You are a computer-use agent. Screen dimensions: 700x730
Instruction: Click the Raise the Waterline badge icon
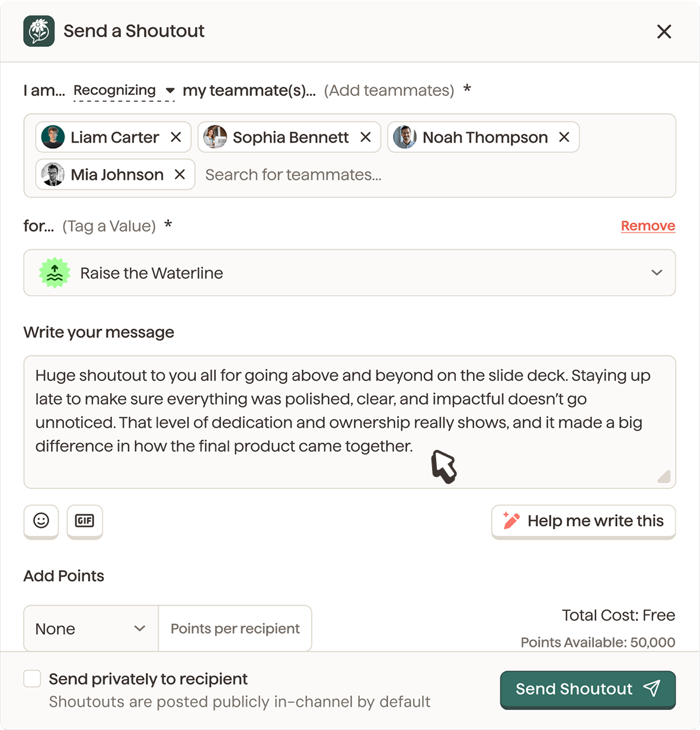coord(55,273)
